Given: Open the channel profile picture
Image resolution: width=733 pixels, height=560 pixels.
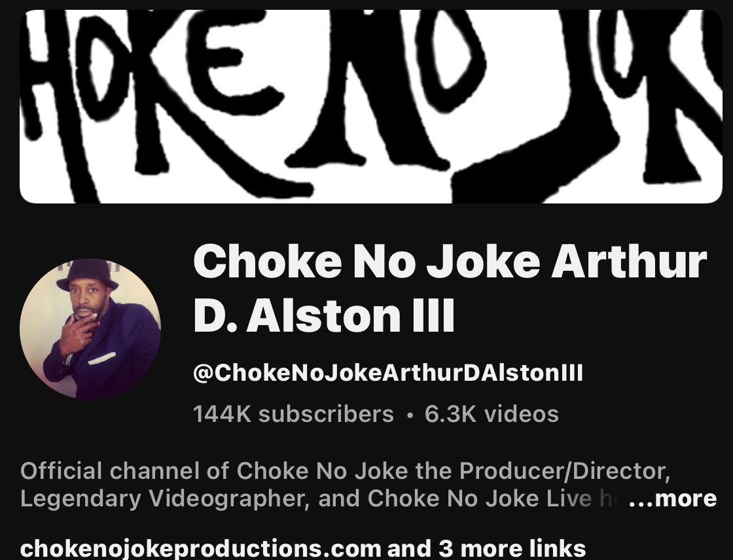Looking at the screenshot, I should (90, 329).
